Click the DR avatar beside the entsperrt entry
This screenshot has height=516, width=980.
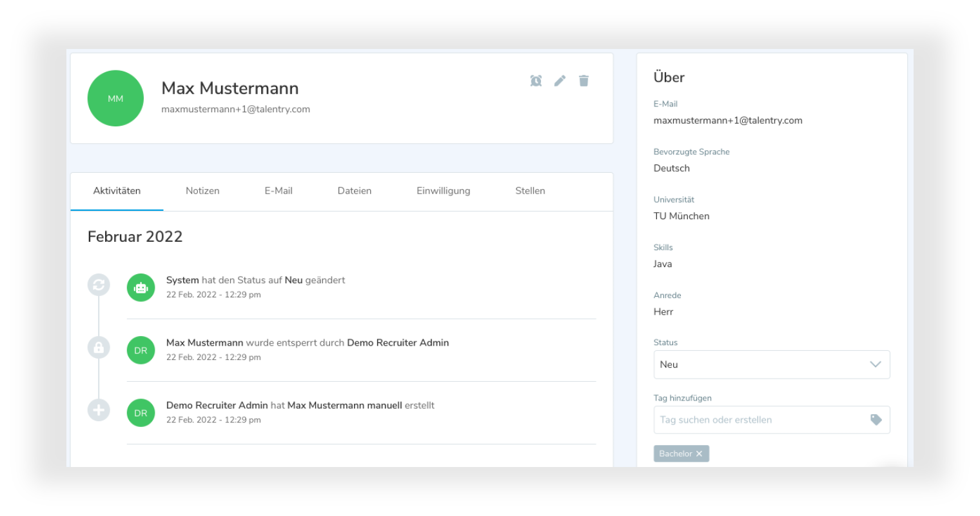(x=141, y=350)
